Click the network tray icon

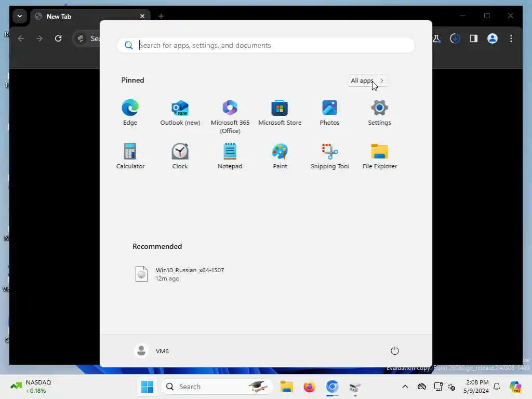pos(438,387)
